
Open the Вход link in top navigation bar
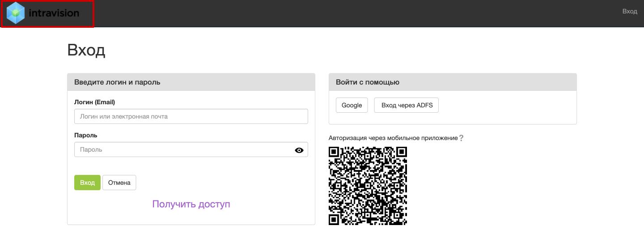[x=629, y=12]
